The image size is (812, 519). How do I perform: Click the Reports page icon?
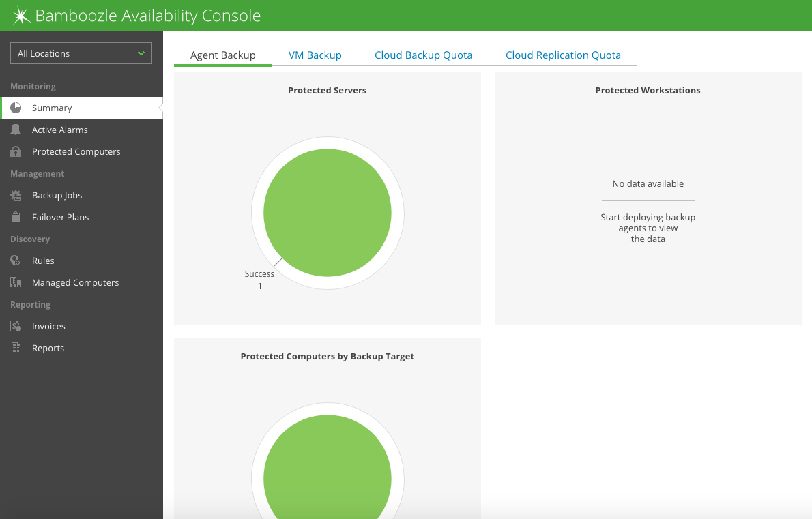point(16,349)
